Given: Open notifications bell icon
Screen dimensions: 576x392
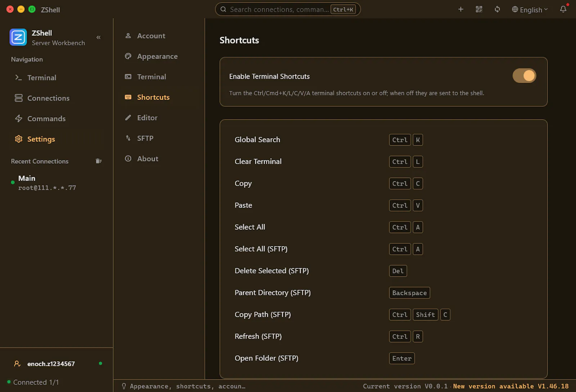Looking at the screenshot, I should [x=563, y=9].
